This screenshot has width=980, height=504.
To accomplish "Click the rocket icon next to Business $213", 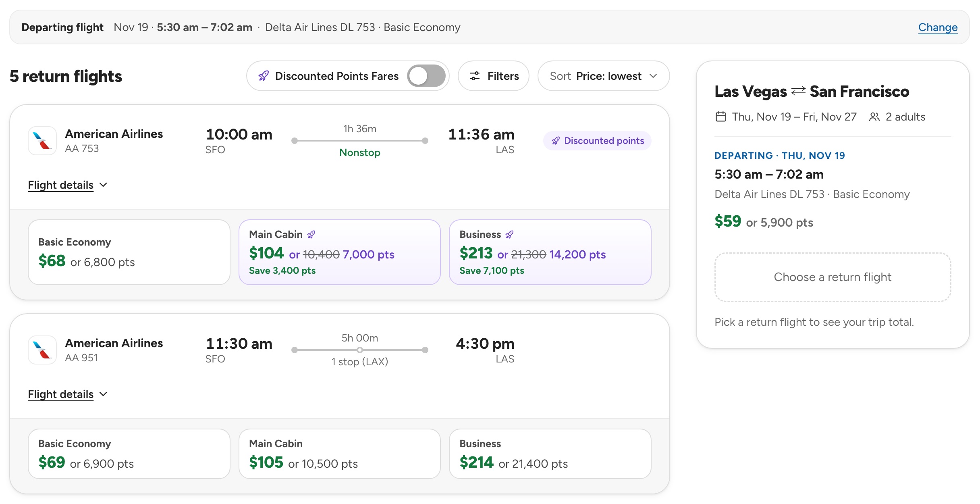I will click(509, 234).
